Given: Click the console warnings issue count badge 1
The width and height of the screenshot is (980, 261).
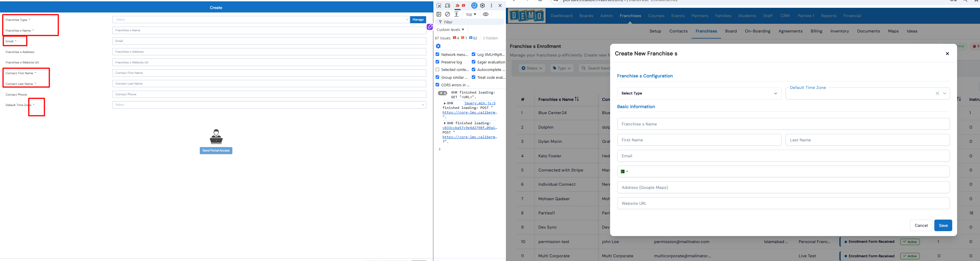Looking at the screenshot, I should click(x=464, y=38).
